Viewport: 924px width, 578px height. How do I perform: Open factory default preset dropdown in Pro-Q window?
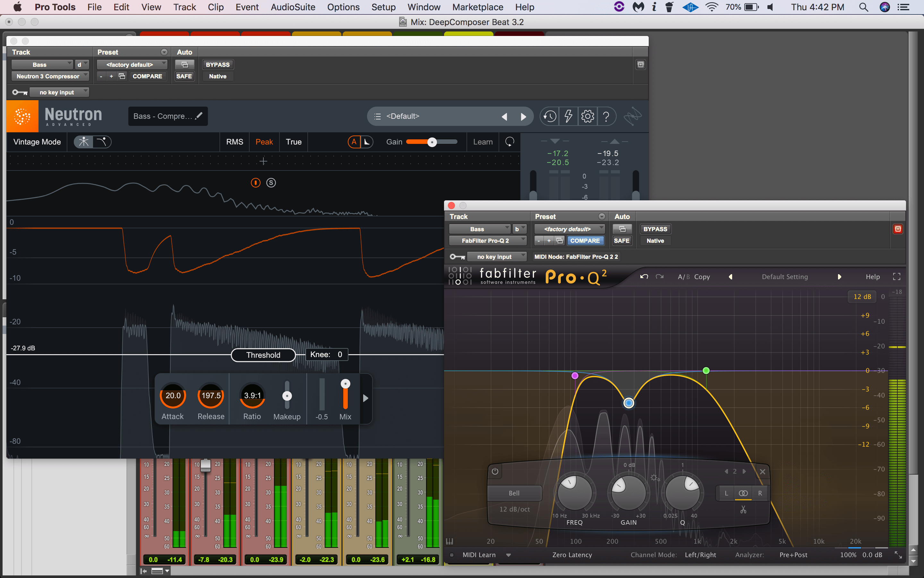(x=570, y=229)
